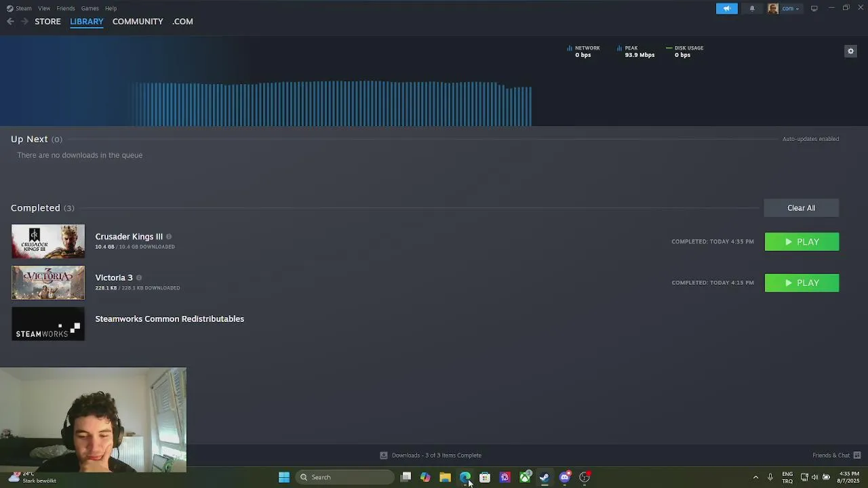The image size is (868, 488).
Task: Open the notifications bell
Action: click(752, 8)
